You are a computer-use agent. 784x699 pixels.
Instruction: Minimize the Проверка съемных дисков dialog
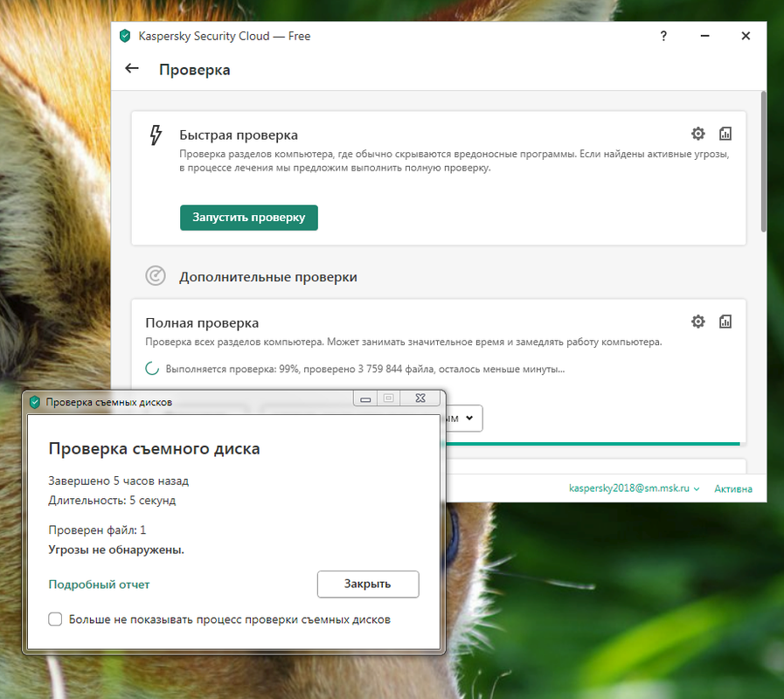[365, 398]
